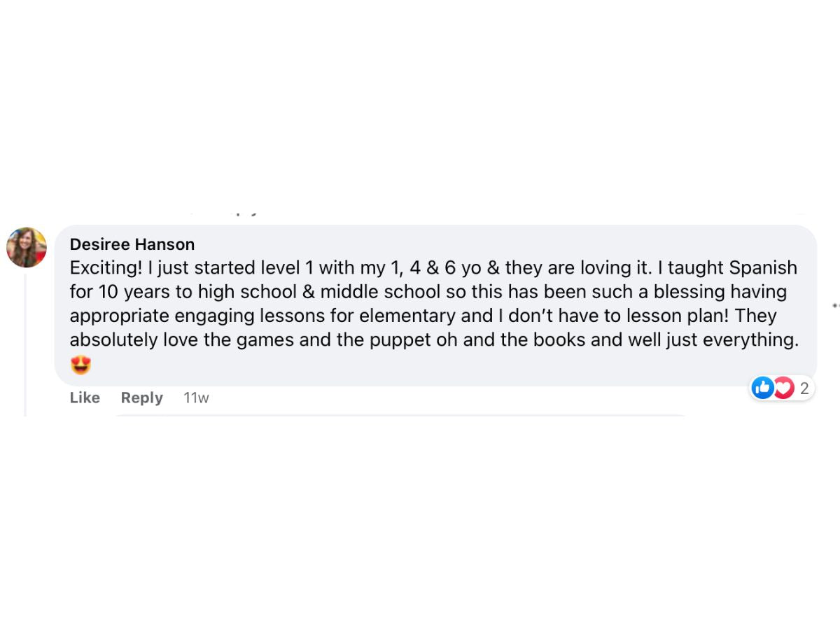Open the comment options dots at right edge
The height and width of the screenshot is (630, 840).
836,306
